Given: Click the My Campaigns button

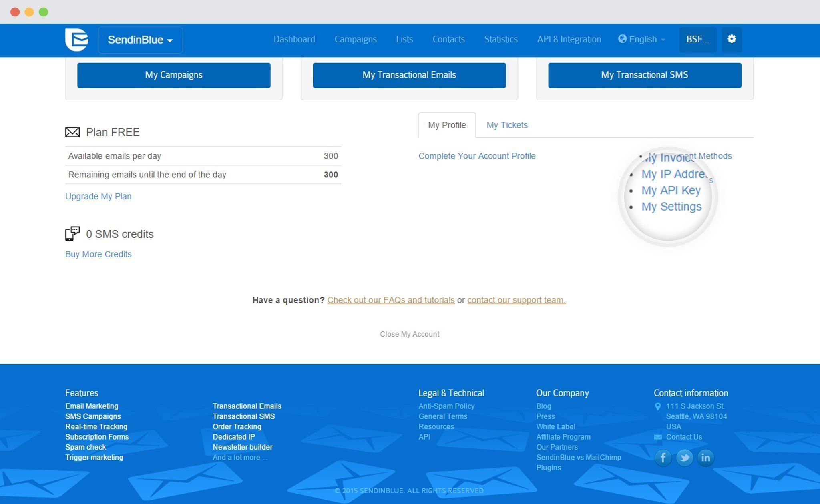Looking at the screenshot, I should pyautogui.click(x=174, y=75).
